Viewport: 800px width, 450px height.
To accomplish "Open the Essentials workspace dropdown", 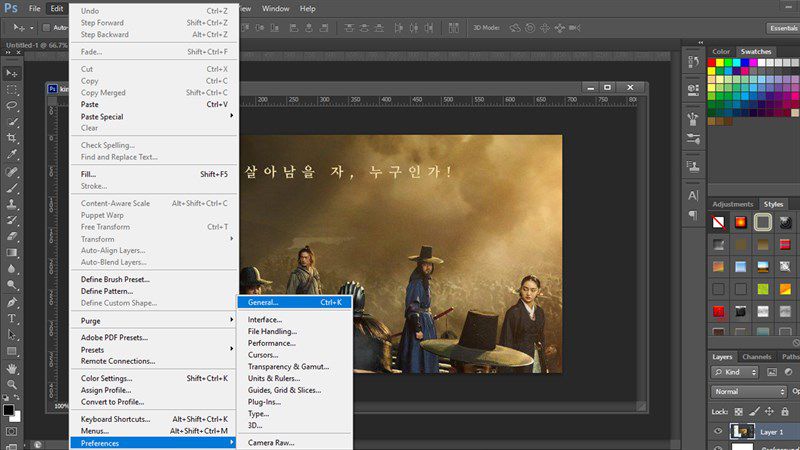I will [783, 28].
